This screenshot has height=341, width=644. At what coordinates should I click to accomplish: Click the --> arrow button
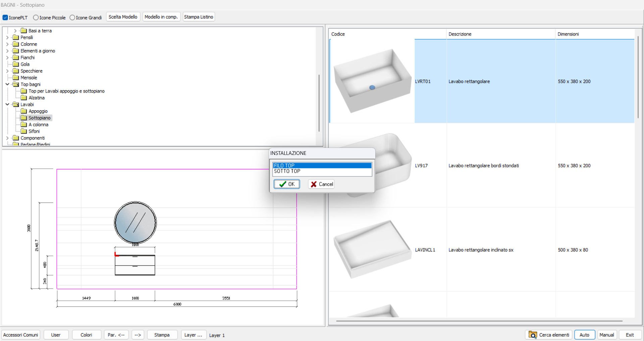138,335
